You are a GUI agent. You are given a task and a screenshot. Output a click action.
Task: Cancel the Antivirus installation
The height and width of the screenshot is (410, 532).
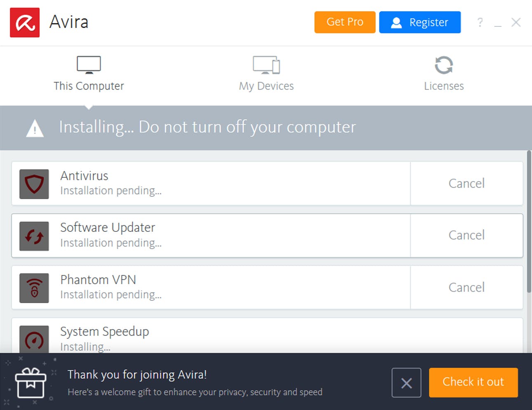coord(466,184)
